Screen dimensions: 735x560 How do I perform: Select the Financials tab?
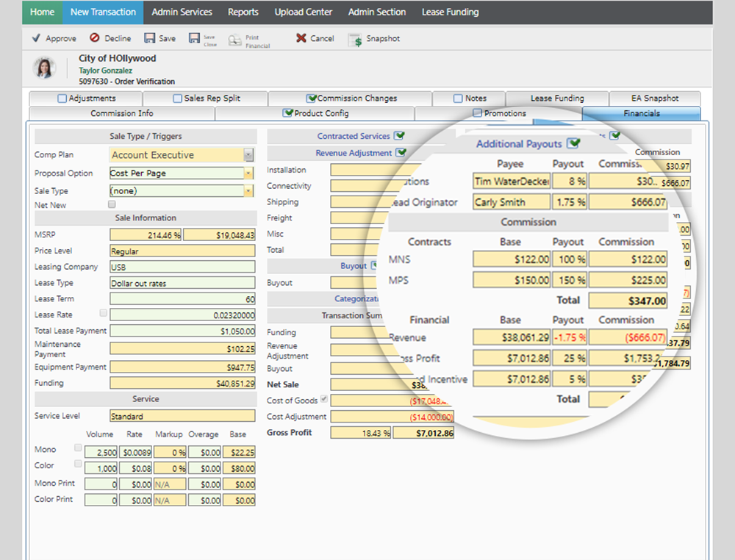click(x=641, y=113)
